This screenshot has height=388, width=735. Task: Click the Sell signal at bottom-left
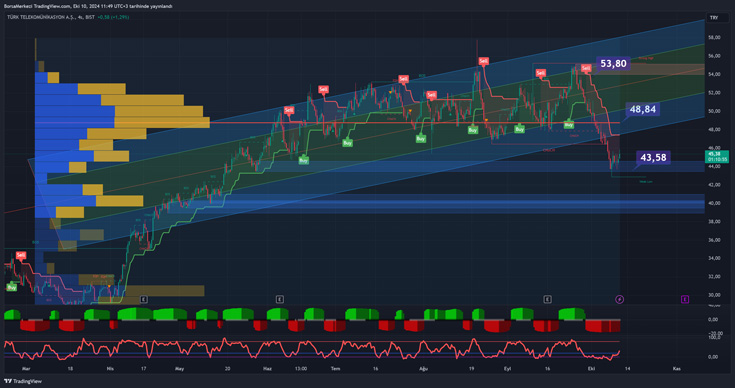click(x=21, y=255)
